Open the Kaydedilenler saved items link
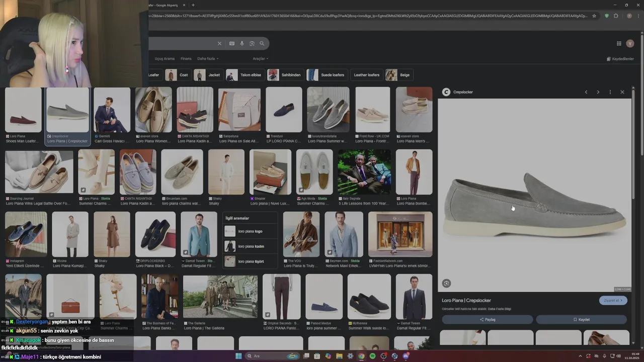644x362 pixels. [x=620, y=59]
